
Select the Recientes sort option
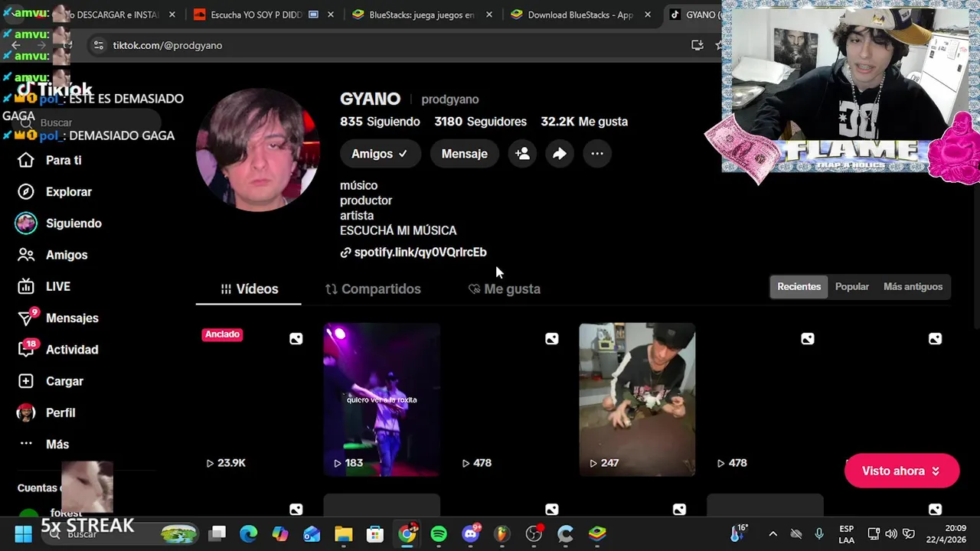point(799,287)
